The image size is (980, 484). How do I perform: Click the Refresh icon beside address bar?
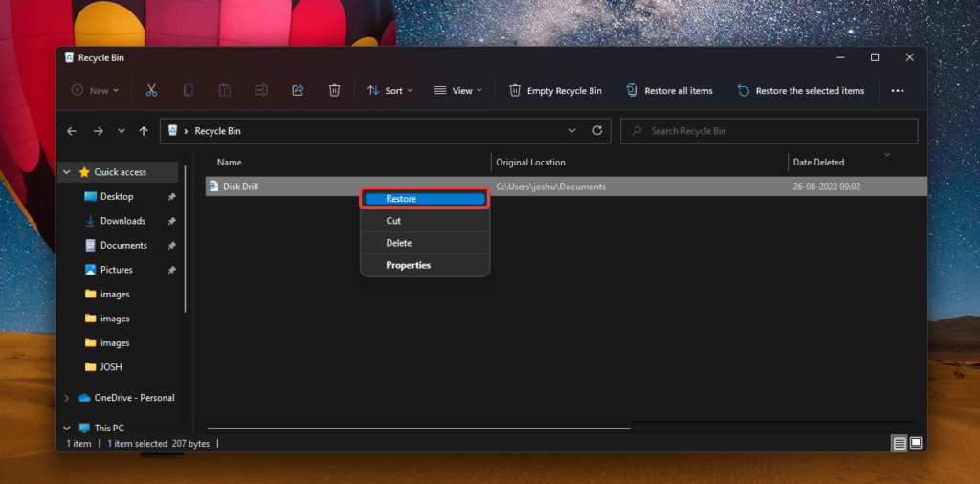click(x=597, y=131)
